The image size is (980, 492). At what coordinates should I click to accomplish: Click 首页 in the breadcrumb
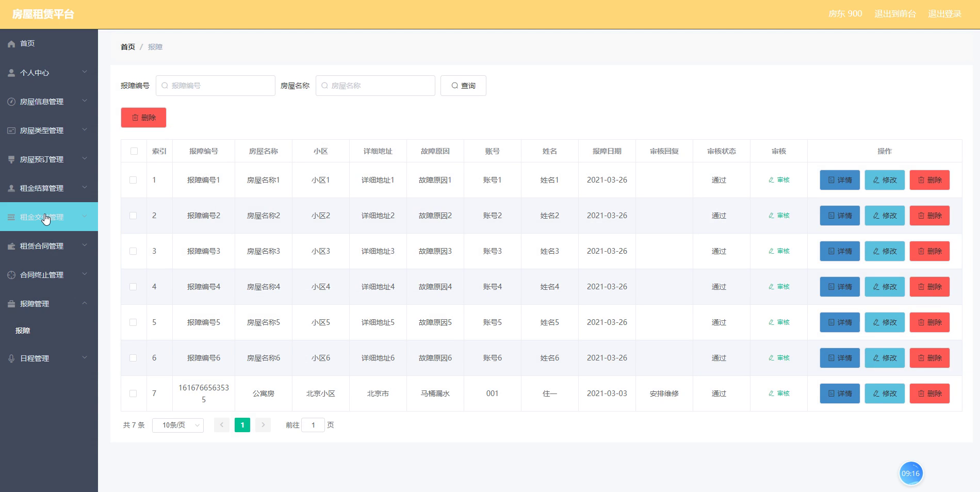(128, 47)
